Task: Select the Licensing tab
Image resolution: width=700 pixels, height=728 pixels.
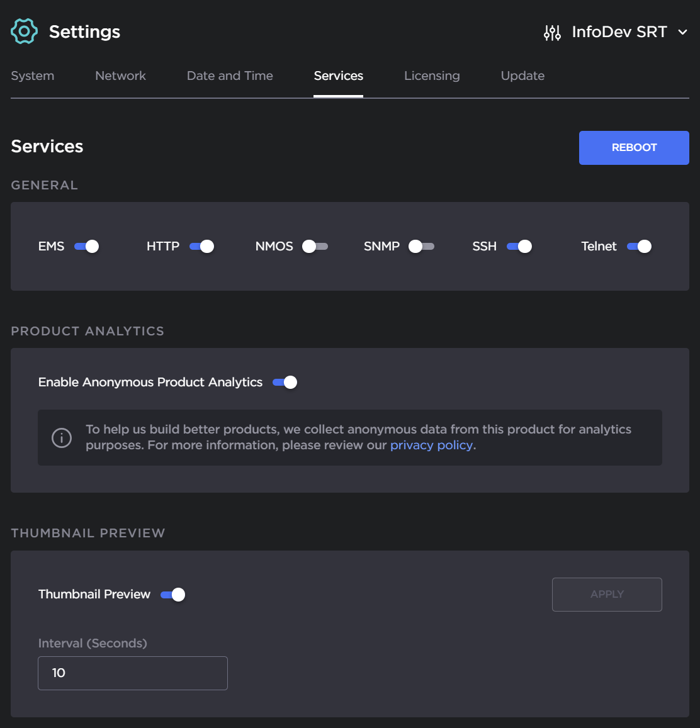Action: [x=432, y=76]
